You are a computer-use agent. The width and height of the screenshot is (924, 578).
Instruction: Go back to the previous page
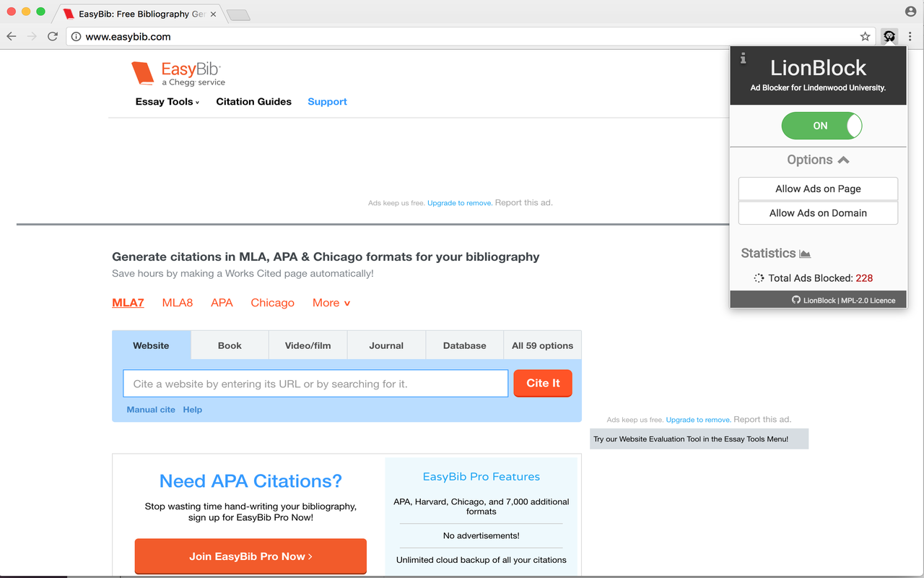[12, 36]
